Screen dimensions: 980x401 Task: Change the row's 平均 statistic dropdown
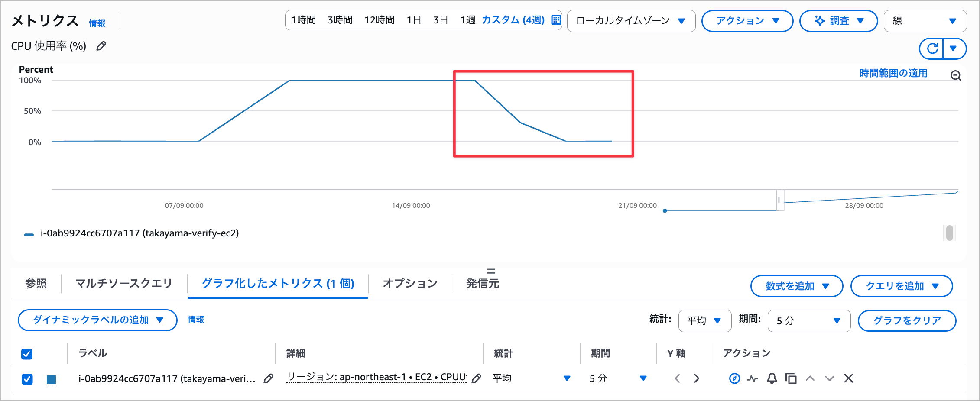[x=532, y=378]
